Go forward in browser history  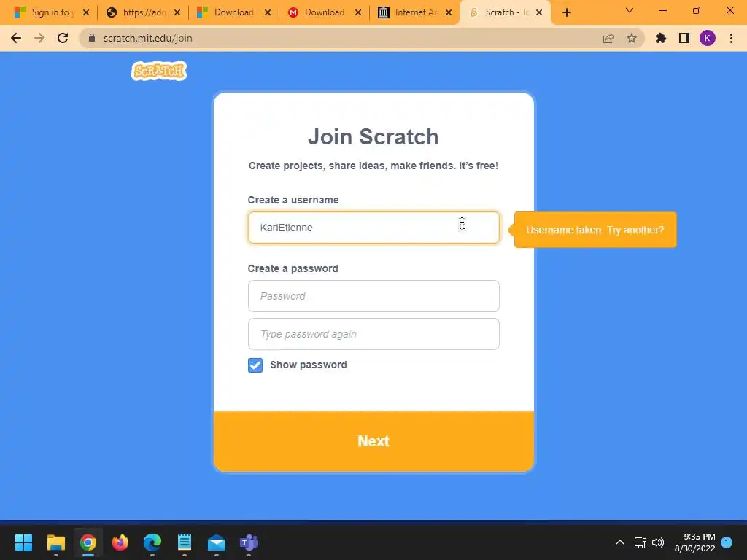point(39,38)
